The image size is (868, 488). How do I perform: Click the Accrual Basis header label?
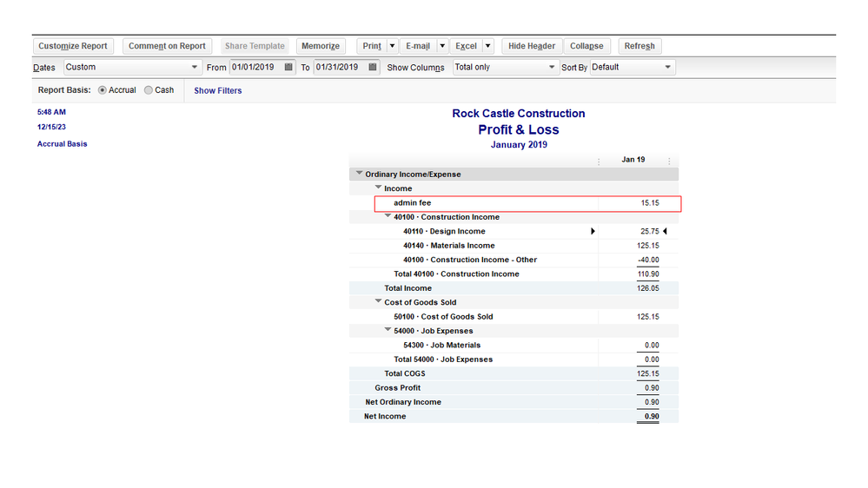(62, 144)
